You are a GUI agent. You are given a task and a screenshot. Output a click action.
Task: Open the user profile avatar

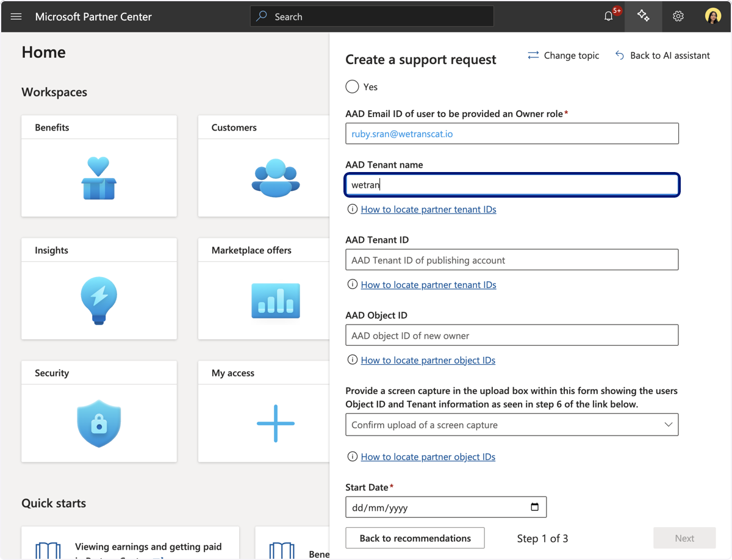click(713, 16)
